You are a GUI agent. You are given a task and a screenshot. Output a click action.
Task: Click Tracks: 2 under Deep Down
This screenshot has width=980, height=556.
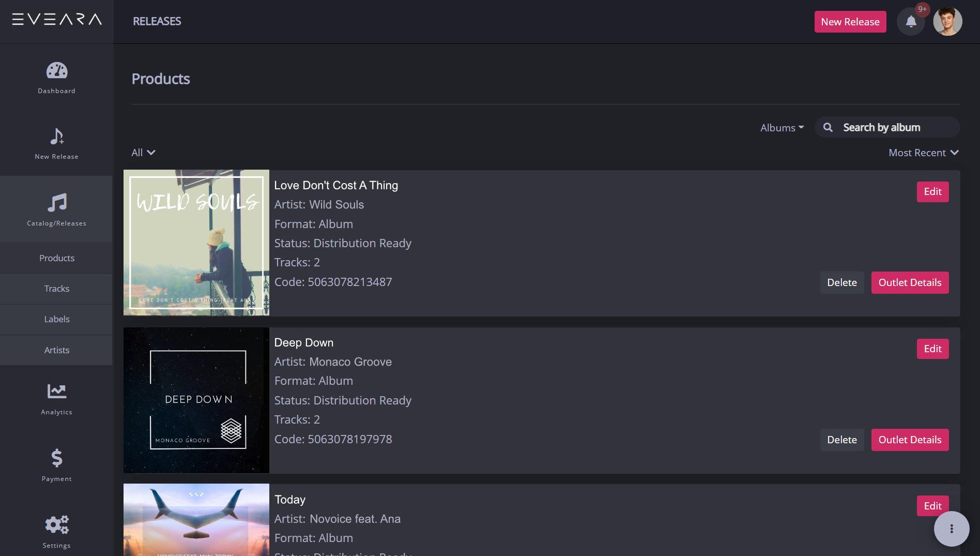coord(297,419)
